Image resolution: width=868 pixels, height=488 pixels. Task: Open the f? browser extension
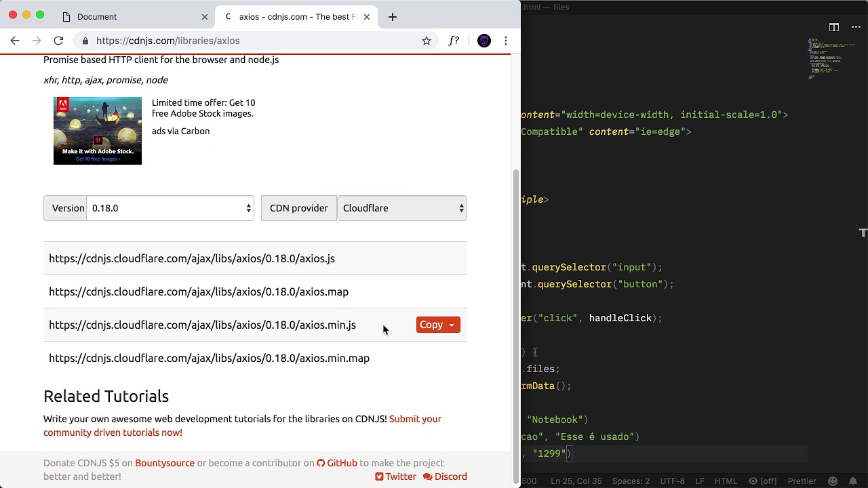point(454,41)
